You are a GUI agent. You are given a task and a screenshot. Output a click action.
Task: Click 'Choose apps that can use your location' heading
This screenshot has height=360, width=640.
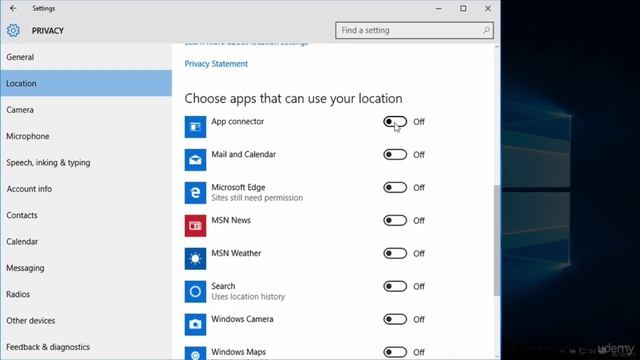pos(293,98)
